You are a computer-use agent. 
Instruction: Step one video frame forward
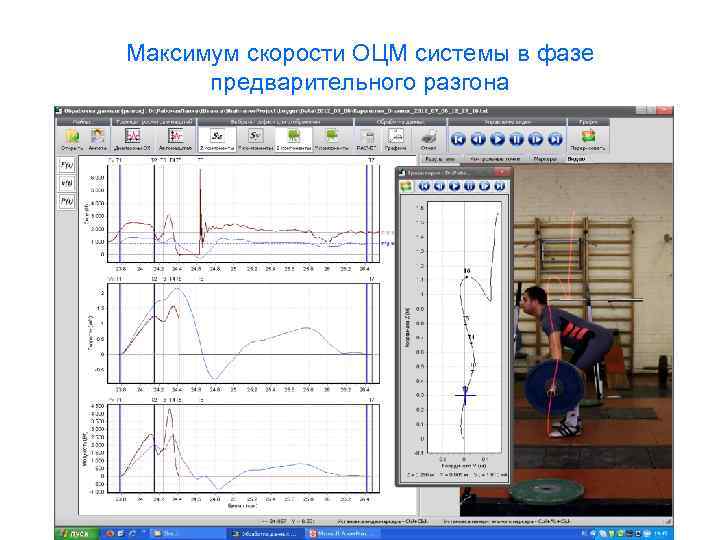coord(535,139)
